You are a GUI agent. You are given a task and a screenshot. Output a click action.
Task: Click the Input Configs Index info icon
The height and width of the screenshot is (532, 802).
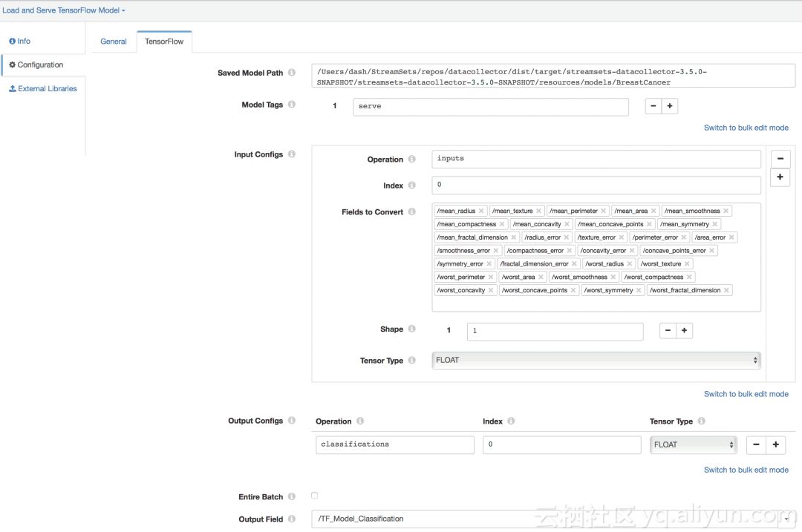[x=411, y=185]
